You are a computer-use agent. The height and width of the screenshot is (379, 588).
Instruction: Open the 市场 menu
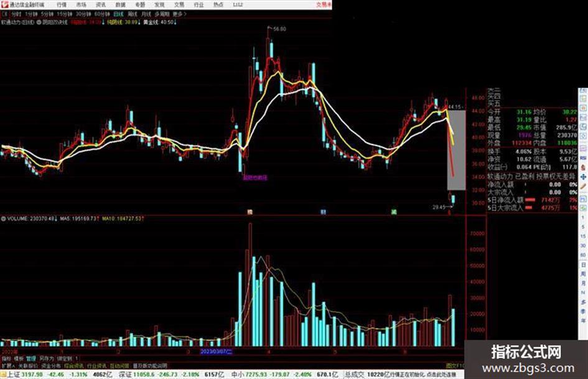coord(81,4)
